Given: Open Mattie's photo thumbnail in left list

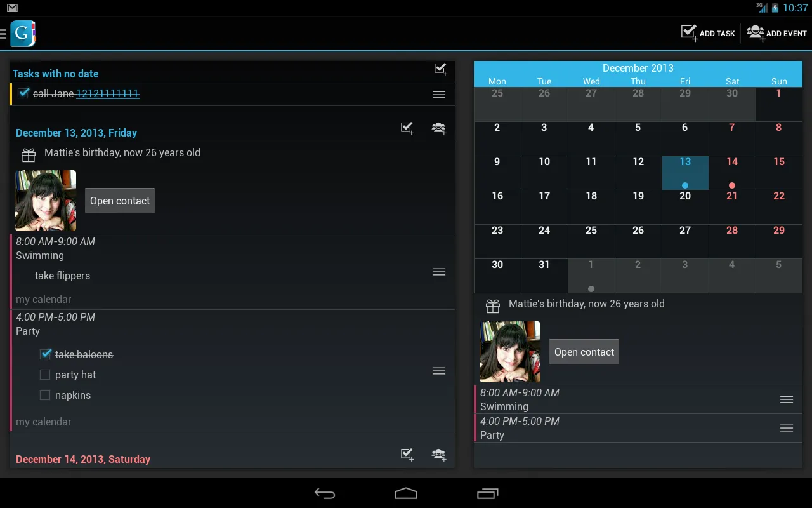Looking at the screenshot, I should (x=46, y=201).
